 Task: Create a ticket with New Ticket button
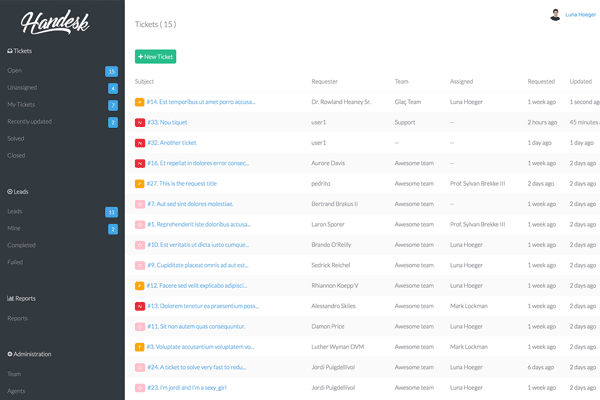155,57
